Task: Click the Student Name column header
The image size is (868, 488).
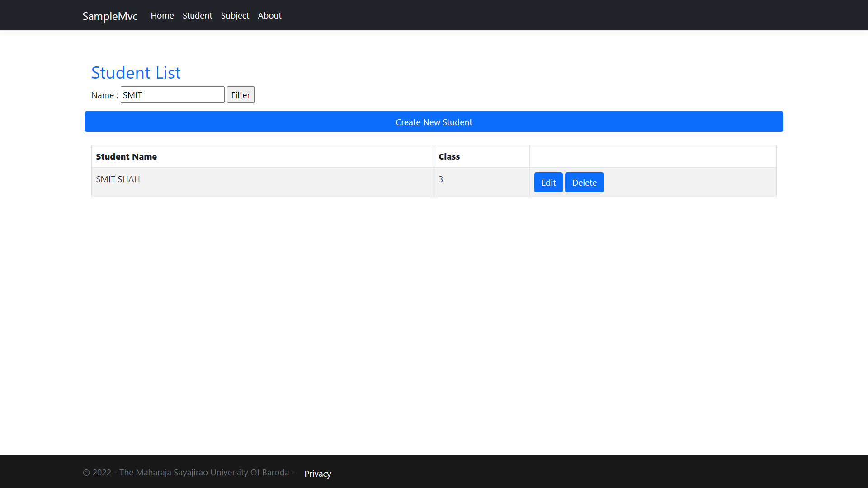Action: coord(262,156)
